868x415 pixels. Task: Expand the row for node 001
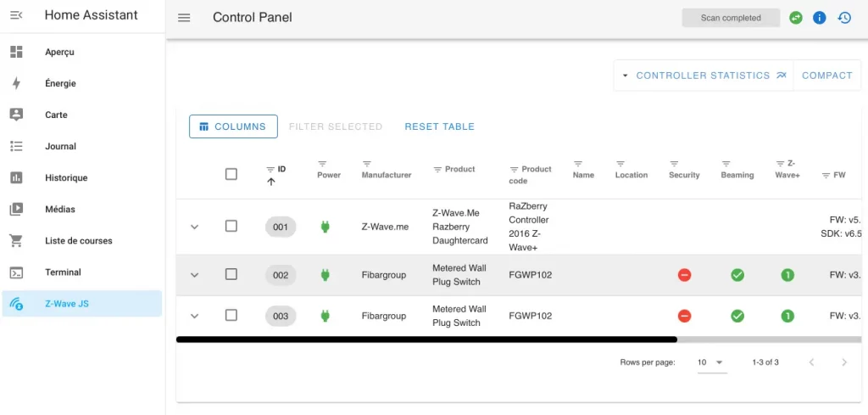point(194,227)
